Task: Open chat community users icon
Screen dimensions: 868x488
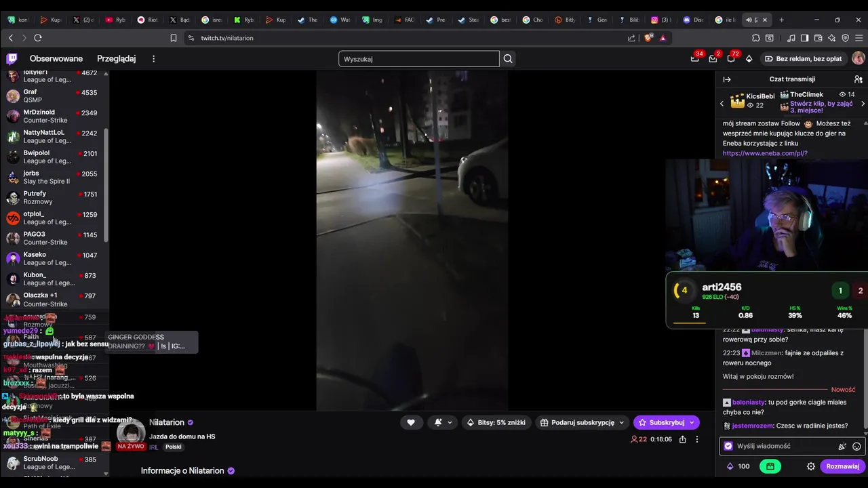Action: coord(859,79)
